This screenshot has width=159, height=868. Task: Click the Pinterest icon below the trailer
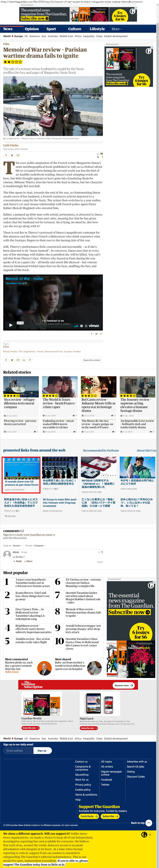coord(101,334)
